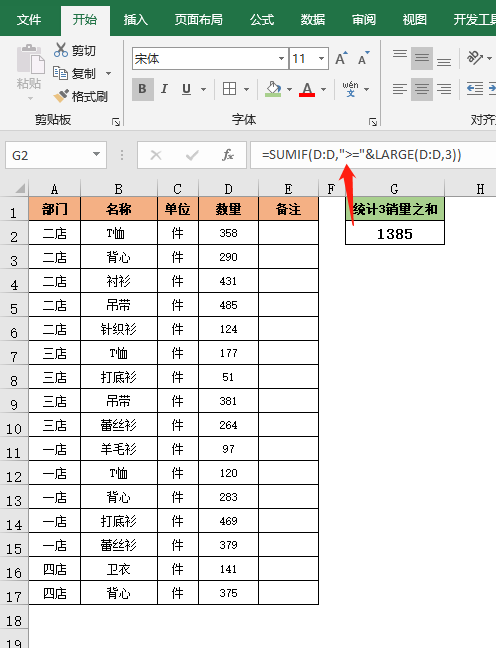
Task: Click cell with value 485
Action: [x=228, y=305]
